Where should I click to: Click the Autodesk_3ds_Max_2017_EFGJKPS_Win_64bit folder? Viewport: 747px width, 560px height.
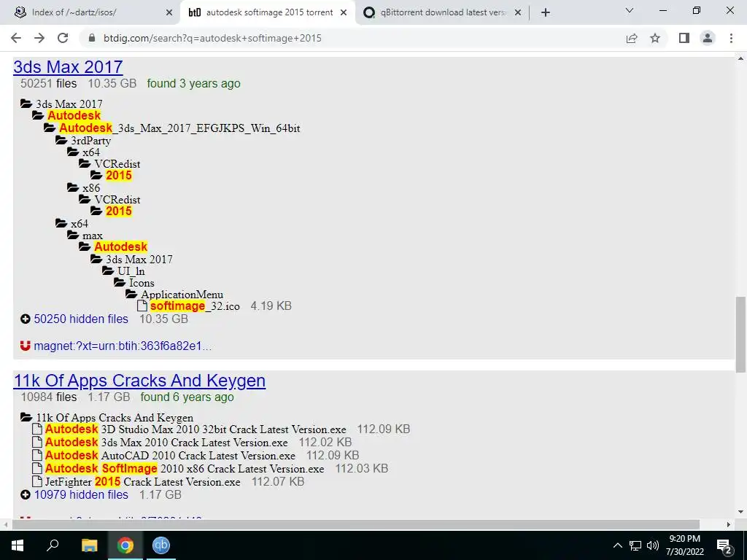[x=179, y=128]
